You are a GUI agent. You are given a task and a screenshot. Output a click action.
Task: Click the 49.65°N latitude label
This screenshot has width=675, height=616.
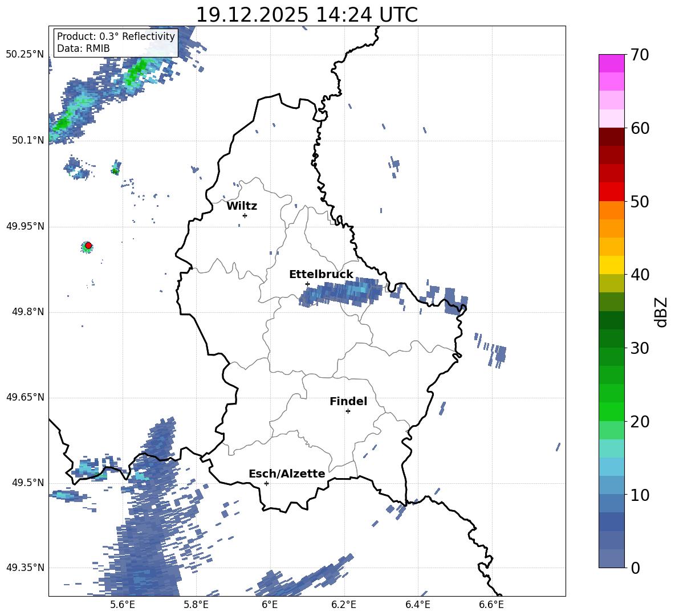25,397
